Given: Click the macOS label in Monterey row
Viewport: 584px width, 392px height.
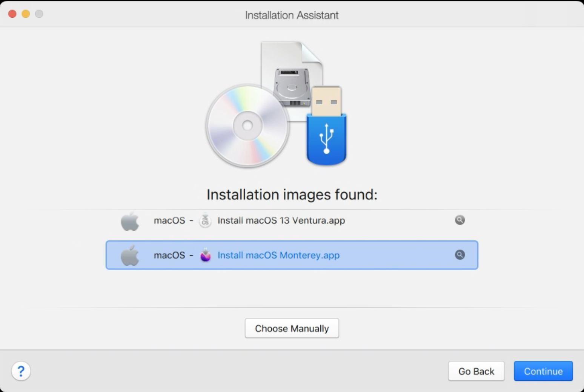Looking at the screenshot, I should [x=169, y=255].
